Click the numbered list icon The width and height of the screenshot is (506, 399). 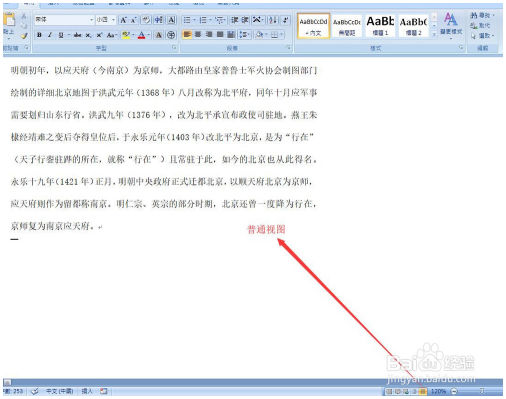[x=204, y=20]
